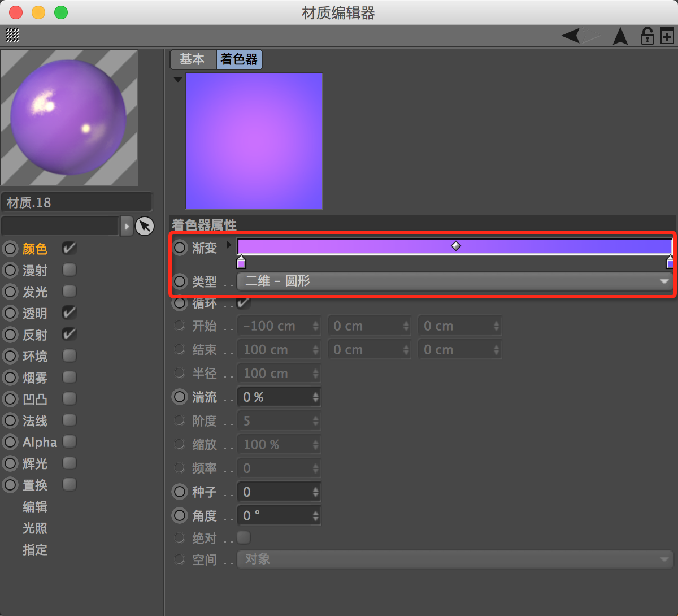The height and width of the screenshot is (616, 678).
Task: Click the 湍流 value stepper arrows
Action: (315, 397)
